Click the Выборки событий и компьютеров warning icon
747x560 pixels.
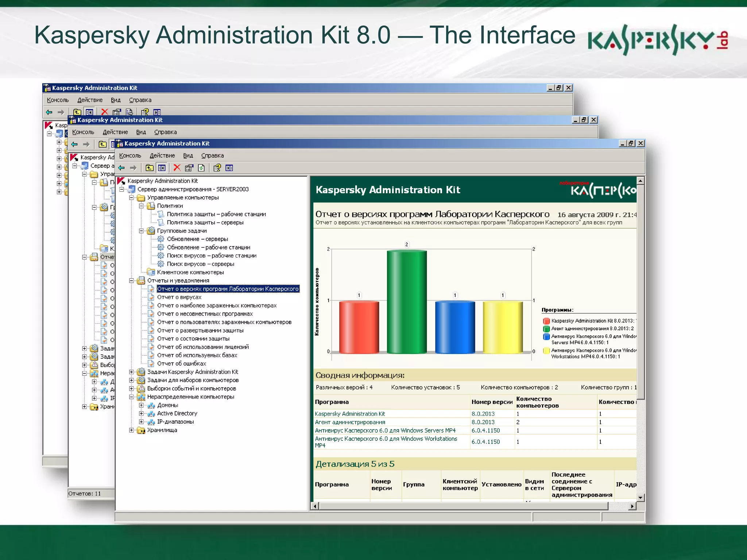141,389
